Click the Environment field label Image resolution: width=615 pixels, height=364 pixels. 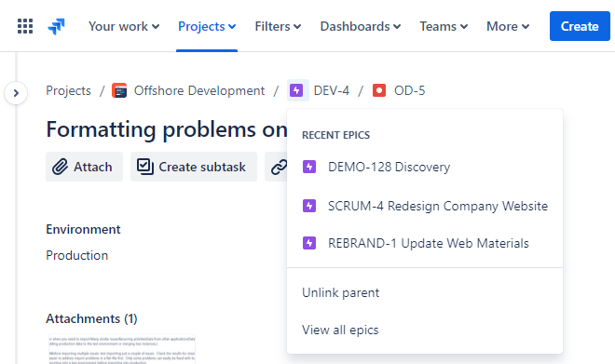[83, 229]
